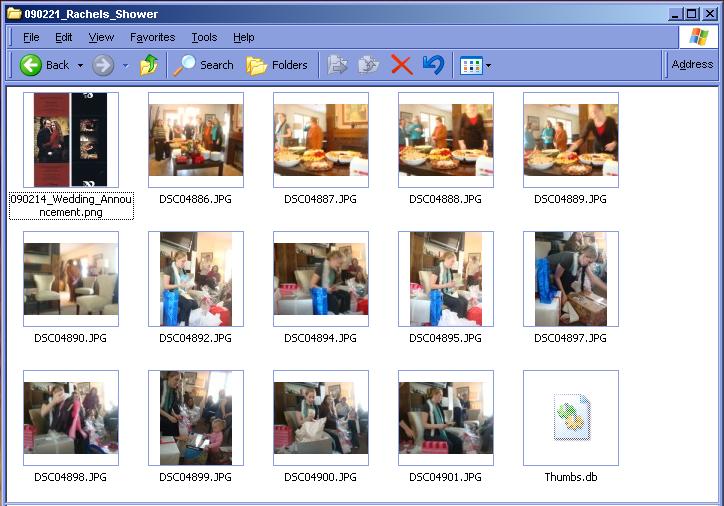Screen dimensions: 724x506
Task: Click the DSC04898.JPG filename text
Action: click(x=70, y=477)
